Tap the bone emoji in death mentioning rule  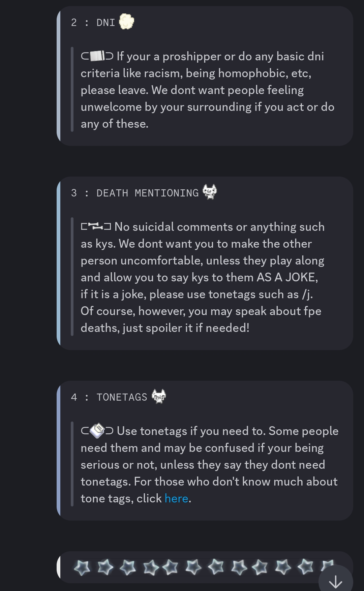coord(96,226)
